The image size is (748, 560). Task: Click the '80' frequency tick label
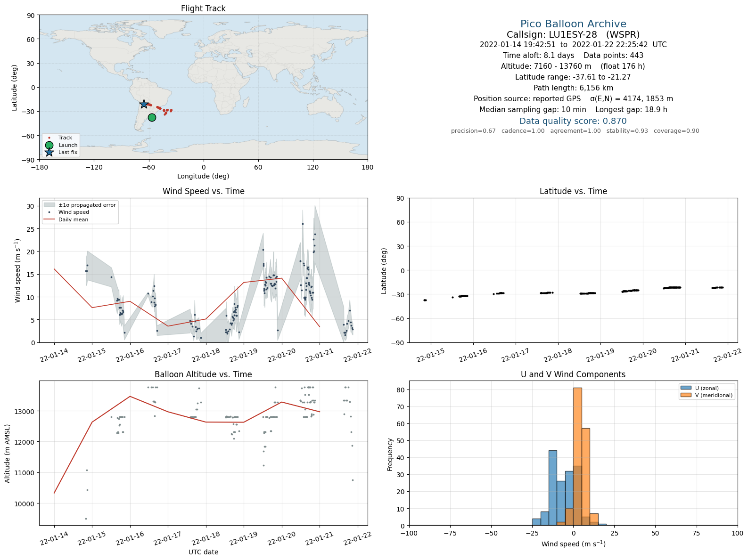tap(401, 390)
